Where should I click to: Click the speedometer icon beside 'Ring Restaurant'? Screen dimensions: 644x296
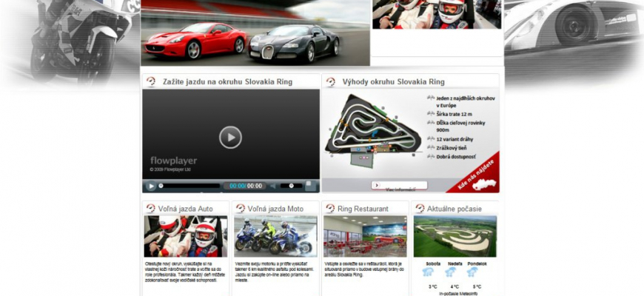point(330,209)
